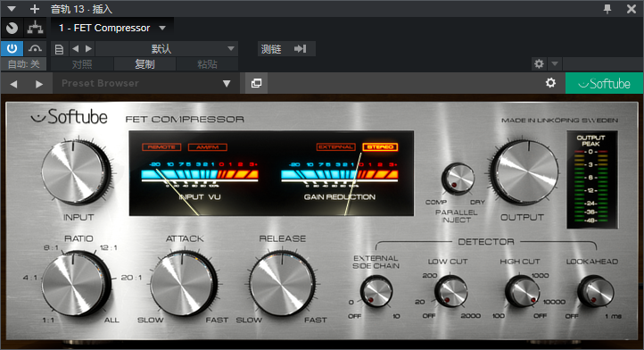Click the 自动: 关 automation button
The image size is (644, 350).
point(23,64)
